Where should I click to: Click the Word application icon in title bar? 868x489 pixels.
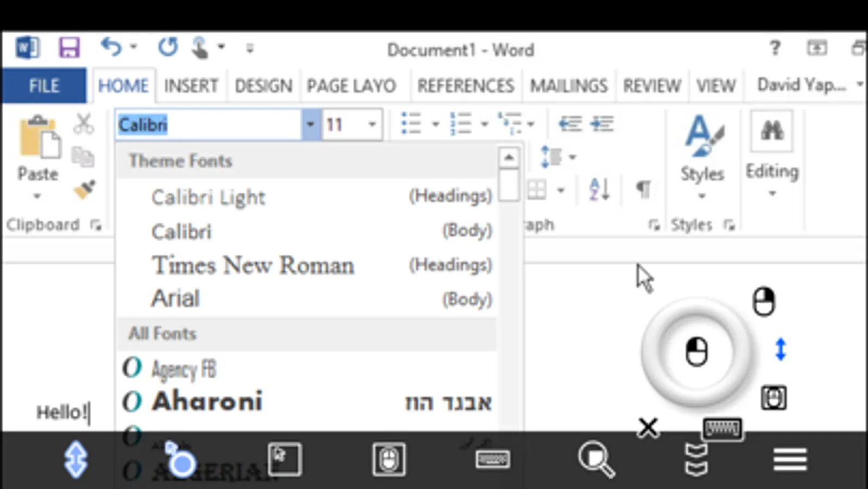coord(28,48)
